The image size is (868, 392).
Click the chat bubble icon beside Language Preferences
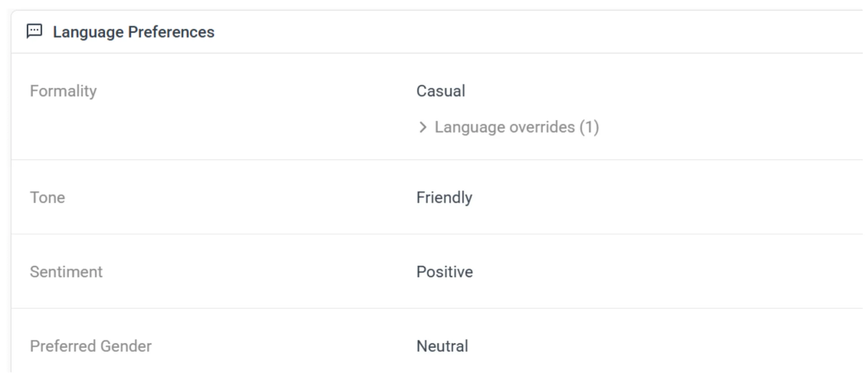34,31
